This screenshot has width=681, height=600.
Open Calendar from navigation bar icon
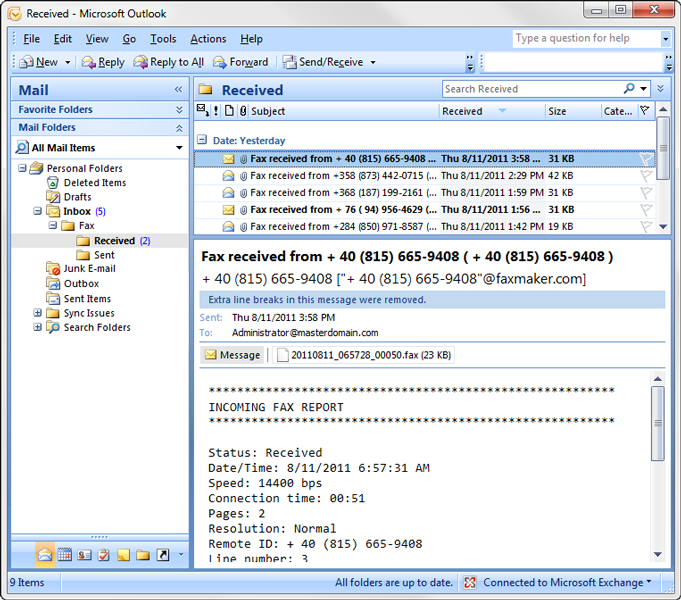65,555
